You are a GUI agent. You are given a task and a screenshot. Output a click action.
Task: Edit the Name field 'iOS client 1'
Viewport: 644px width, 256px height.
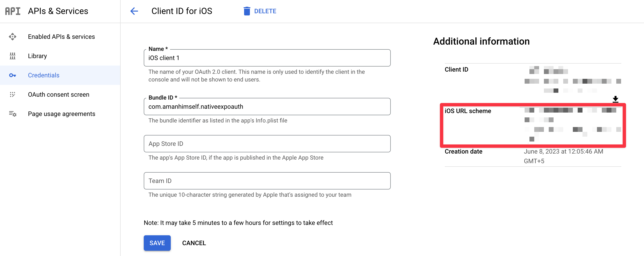[267, 58]
